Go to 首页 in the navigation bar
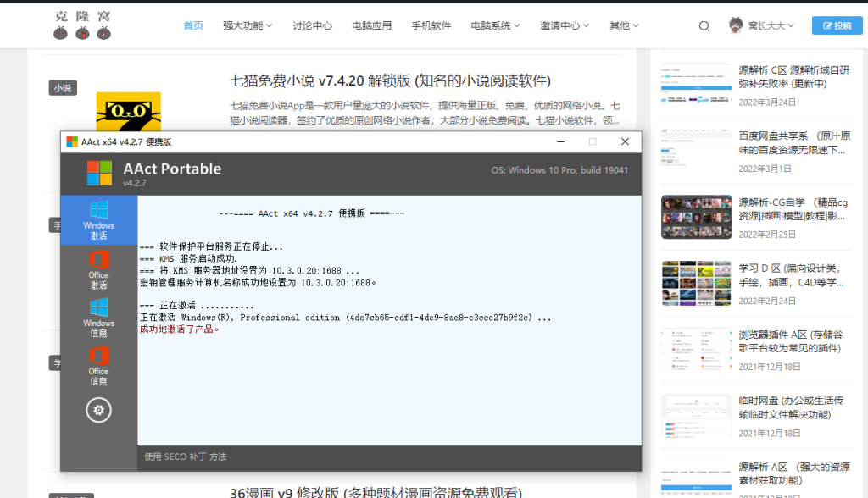The image size is (868, 498). [193, 25]
